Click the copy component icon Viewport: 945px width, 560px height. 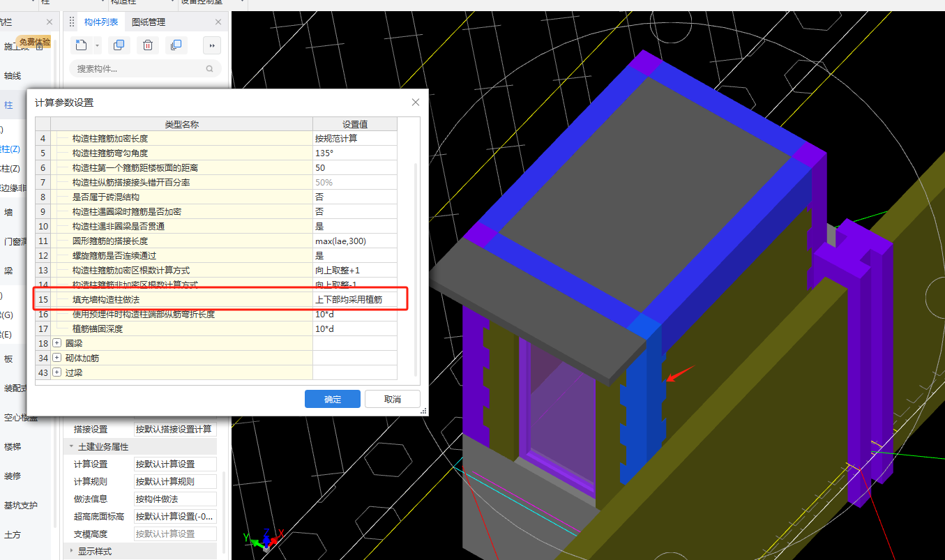pyautogui.click(x=119, y=45)
